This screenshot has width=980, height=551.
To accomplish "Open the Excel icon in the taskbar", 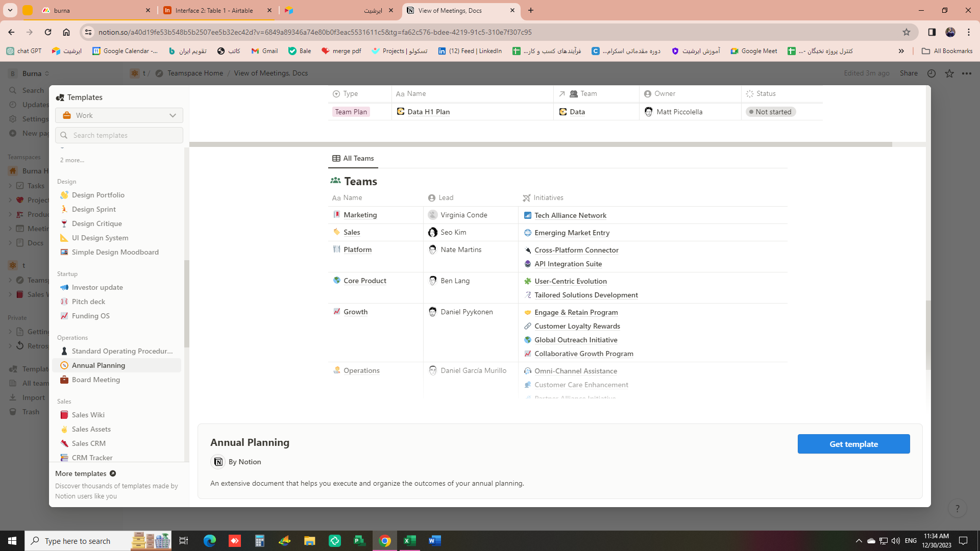I will coord(409,540).
